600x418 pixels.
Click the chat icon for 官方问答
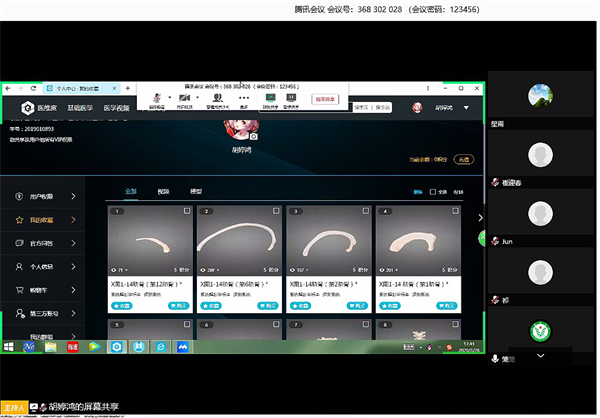[x=19, y=243]
